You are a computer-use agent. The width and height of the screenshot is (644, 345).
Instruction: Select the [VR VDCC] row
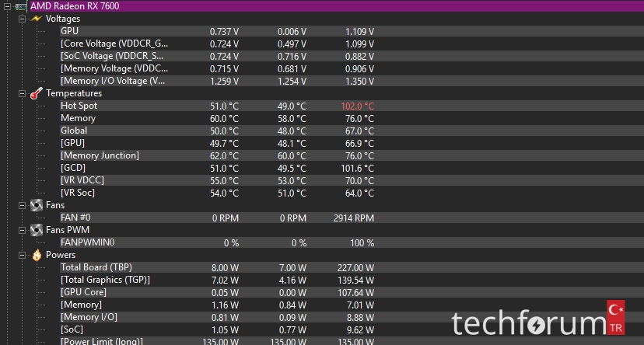(352, 180)
